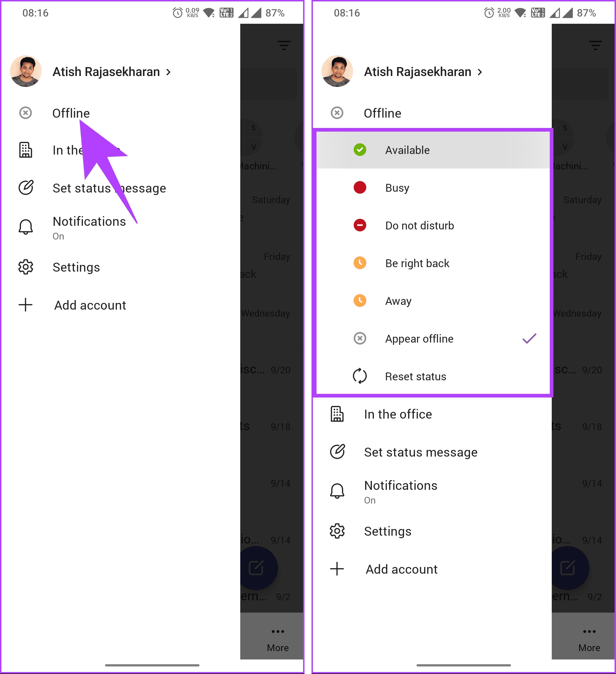Select the Available status
The width and height of the screenshot is (616, 674).
click(407, 150)
